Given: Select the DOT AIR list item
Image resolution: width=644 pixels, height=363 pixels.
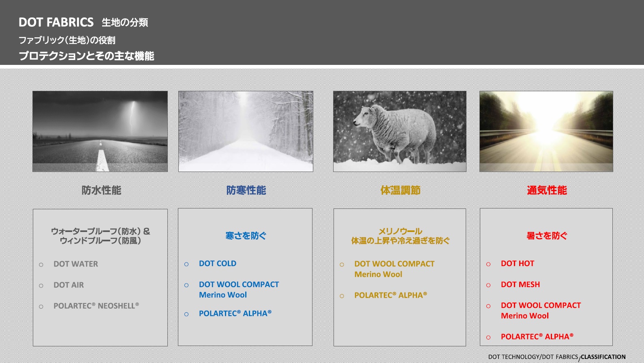Looking at the screenshot, I should point(68,285).
